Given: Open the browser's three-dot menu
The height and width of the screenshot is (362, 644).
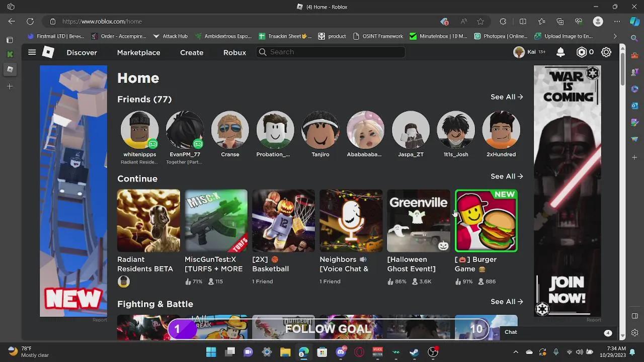Looking at the screenshot, I should [617, 22].
